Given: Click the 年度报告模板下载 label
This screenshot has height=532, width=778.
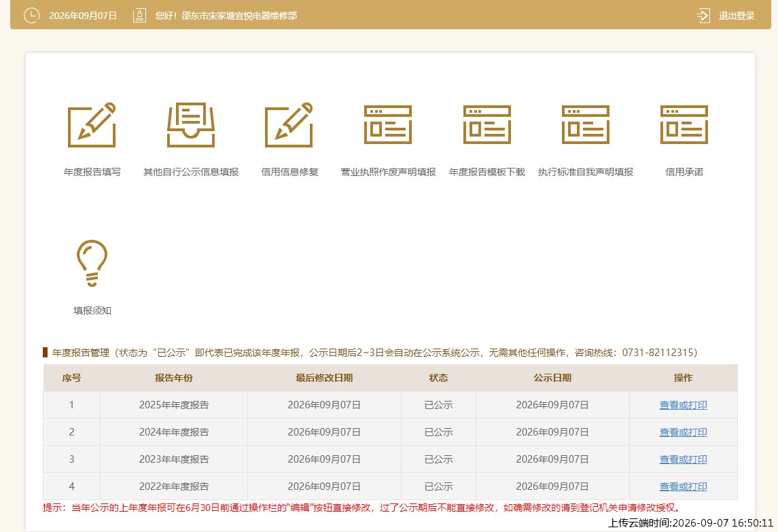Looking at the screenshot, I should (487, 172).
